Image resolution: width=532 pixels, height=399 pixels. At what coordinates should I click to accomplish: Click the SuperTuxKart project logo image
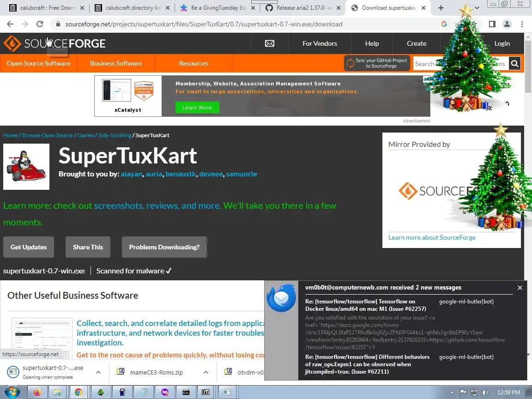coord(26,167)
